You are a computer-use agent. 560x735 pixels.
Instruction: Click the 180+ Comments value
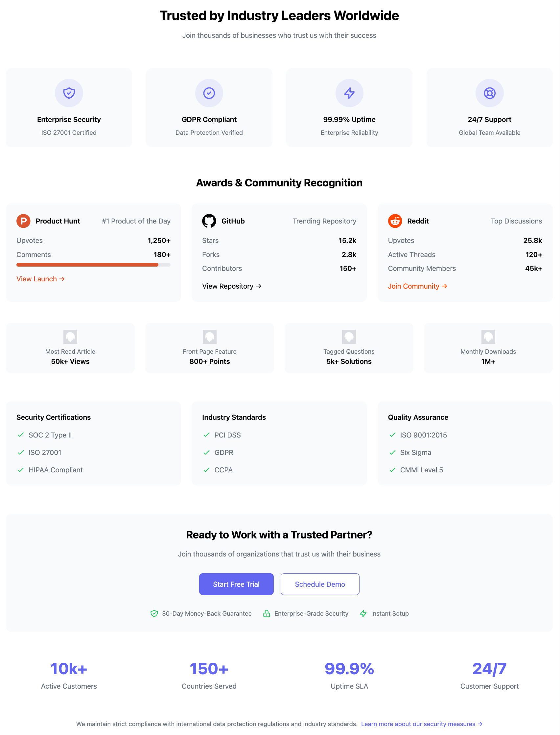pyautogui.click(x=162, y=254)
